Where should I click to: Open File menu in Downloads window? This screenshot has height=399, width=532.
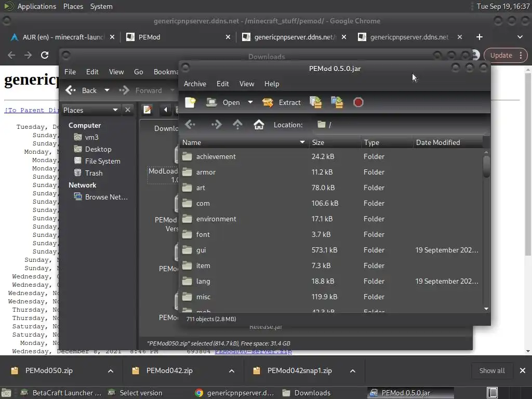coord(70,72)
